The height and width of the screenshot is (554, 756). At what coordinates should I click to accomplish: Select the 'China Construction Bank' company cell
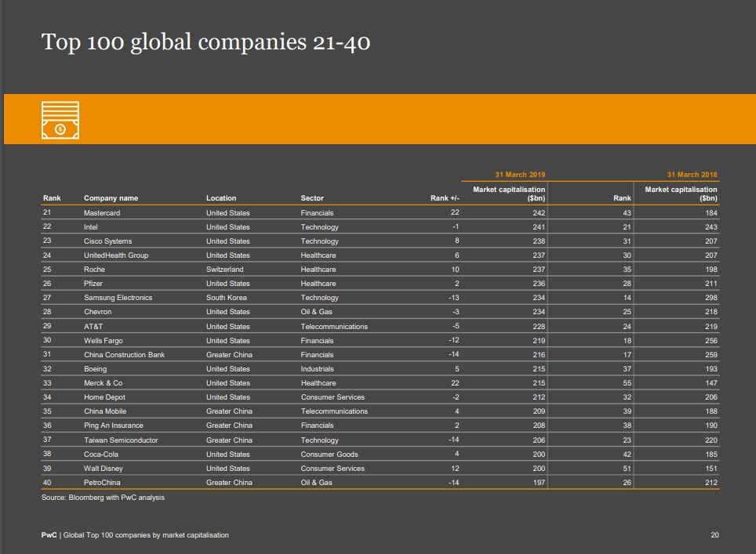(x=125, y=354)
